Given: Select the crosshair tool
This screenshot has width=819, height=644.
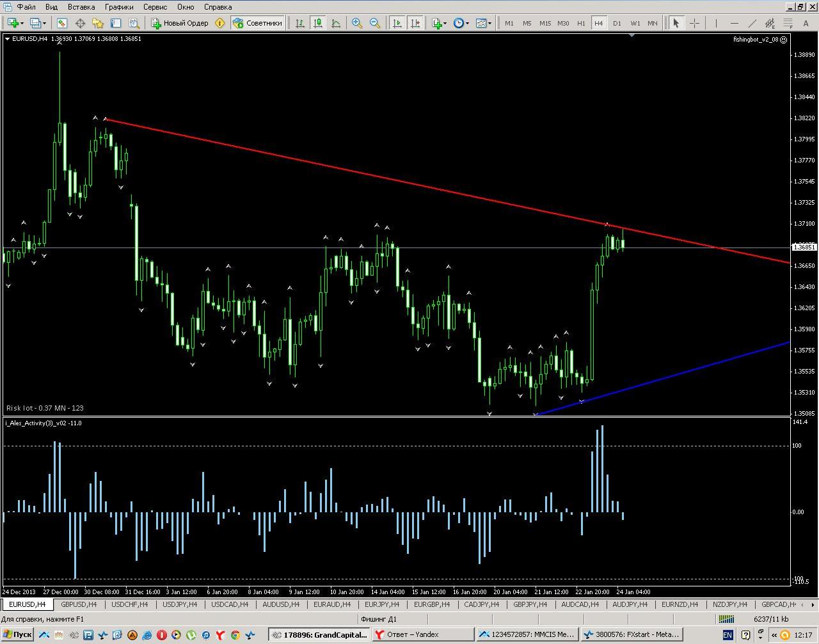Looking at the screenshot, I should point(695,23).
